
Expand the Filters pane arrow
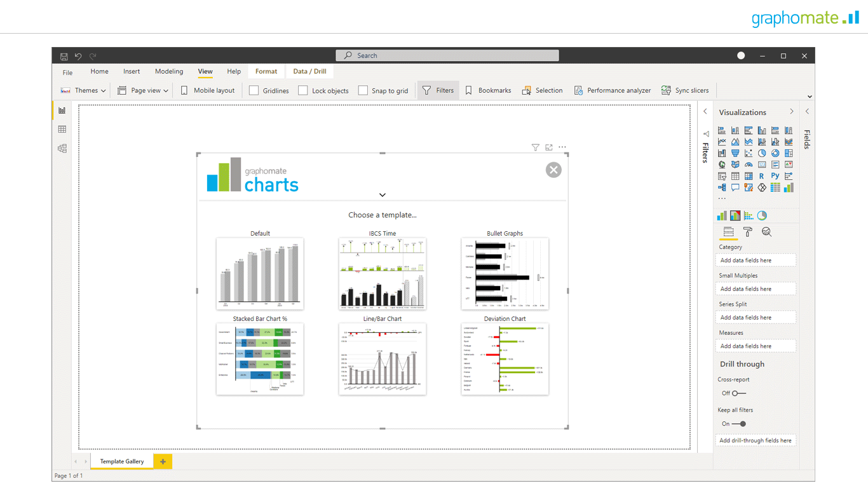coord(705,112)
